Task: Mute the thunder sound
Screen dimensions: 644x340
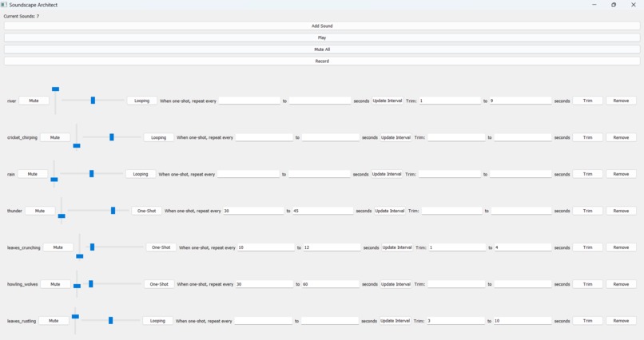Action: [40, 211]
